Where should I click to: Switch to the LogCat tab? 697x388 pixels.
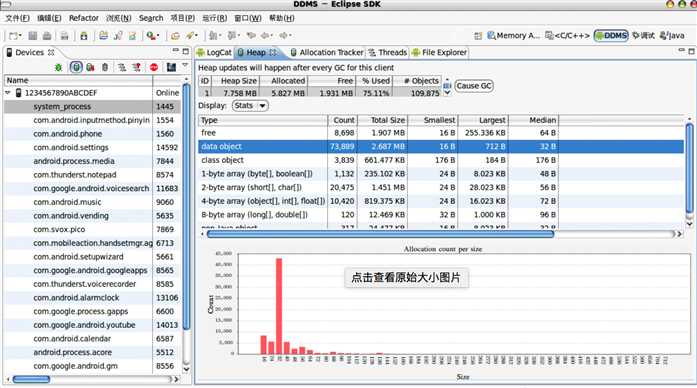click(214, 52)
